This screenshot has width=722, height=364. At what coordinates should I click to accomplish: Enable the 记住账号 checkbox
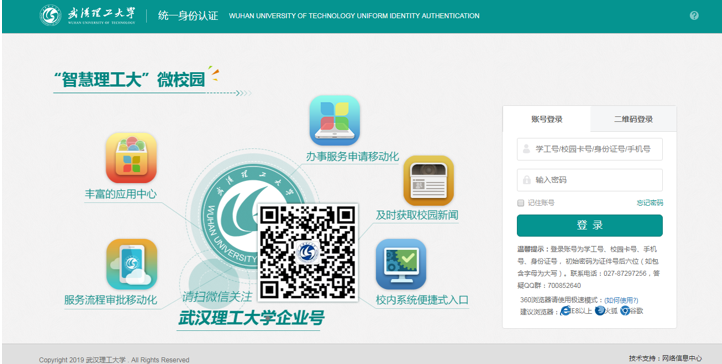(521, 203)
